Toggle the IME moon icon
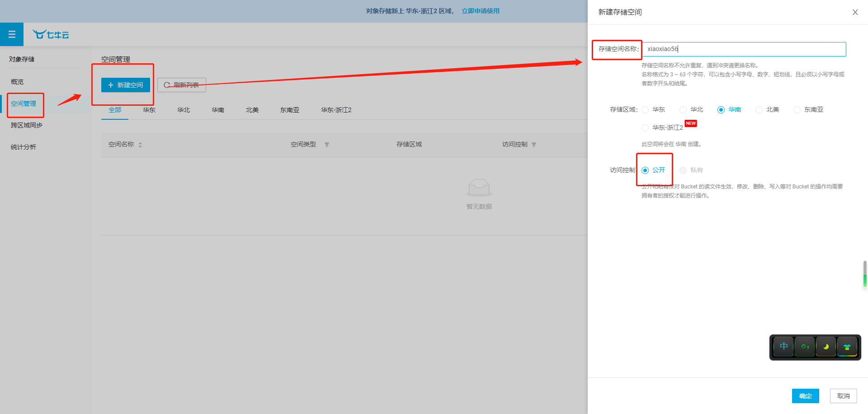 pyautogui.click(x=826, y=347)
